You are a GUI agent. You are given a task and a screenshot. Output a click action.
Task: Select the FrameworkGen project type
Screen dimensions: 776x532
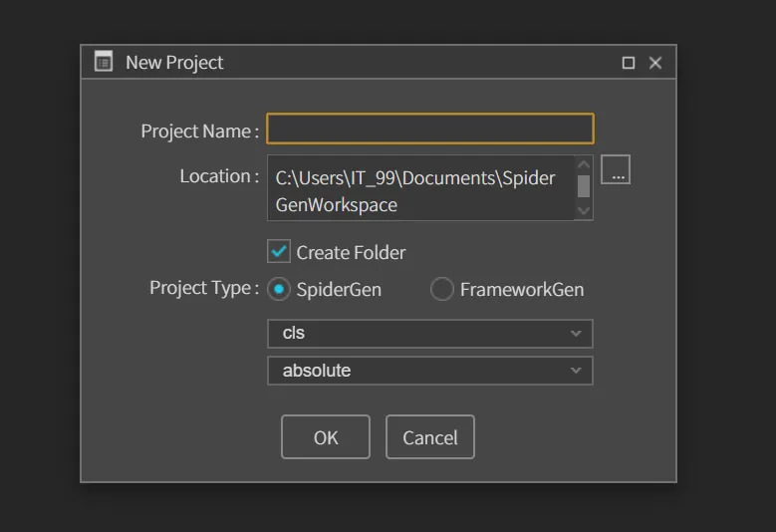point(442,289)
